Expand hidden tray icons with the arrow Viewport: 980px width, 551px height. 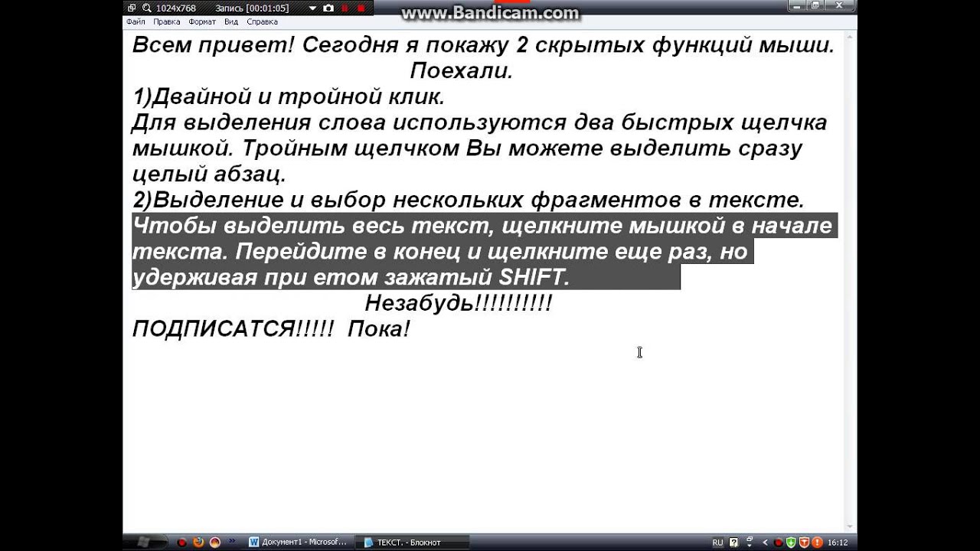[764, 543]
